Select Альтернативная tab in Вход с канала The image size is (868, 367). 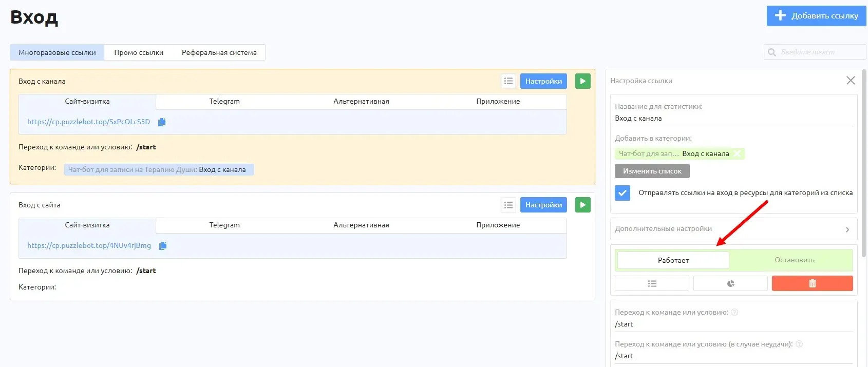pos(361,102)
